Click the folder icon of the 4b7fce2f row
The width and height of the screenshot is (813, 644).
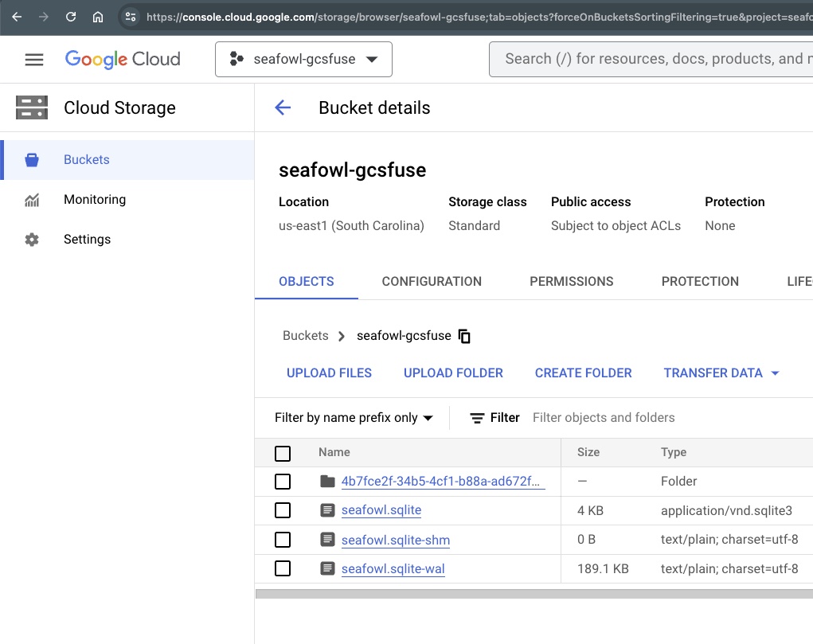(x=327, y=481)
